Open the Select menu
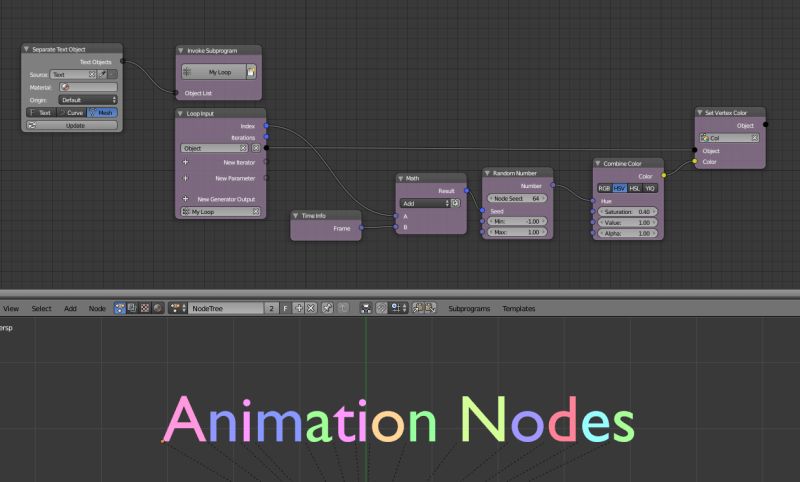The width and height of the screenshot is (800, 482). (41, 309)
